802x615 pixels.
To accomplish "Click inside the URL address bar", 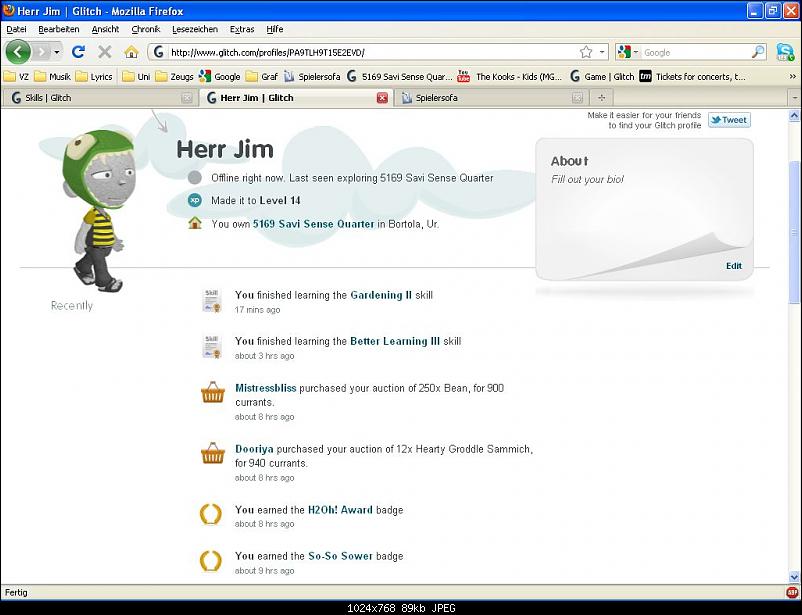I will click(370, 52).
